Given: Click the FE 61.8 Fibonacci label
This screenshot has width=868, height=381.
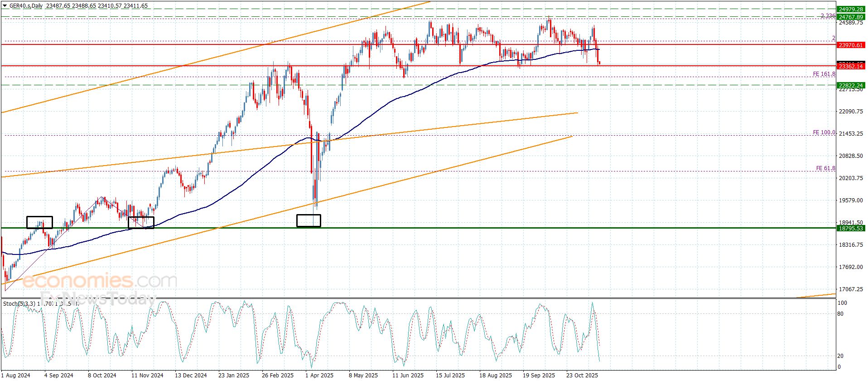Looking at the screenshot, I should tap(825, 168).
